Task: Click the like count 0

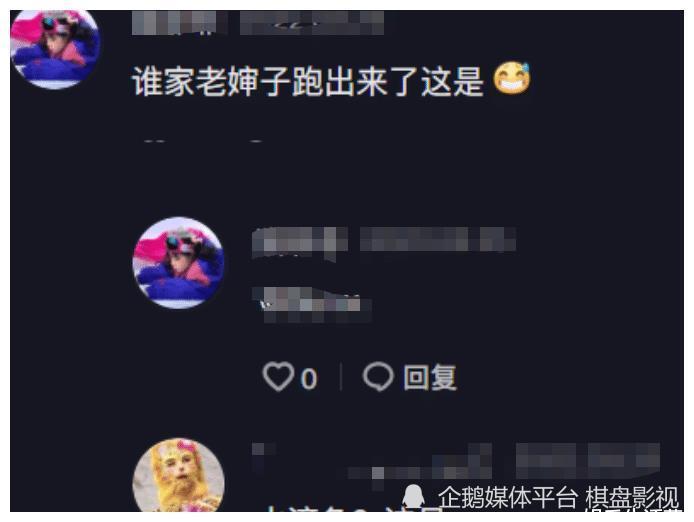Action: pyautogui.click(x=309, y=379)
